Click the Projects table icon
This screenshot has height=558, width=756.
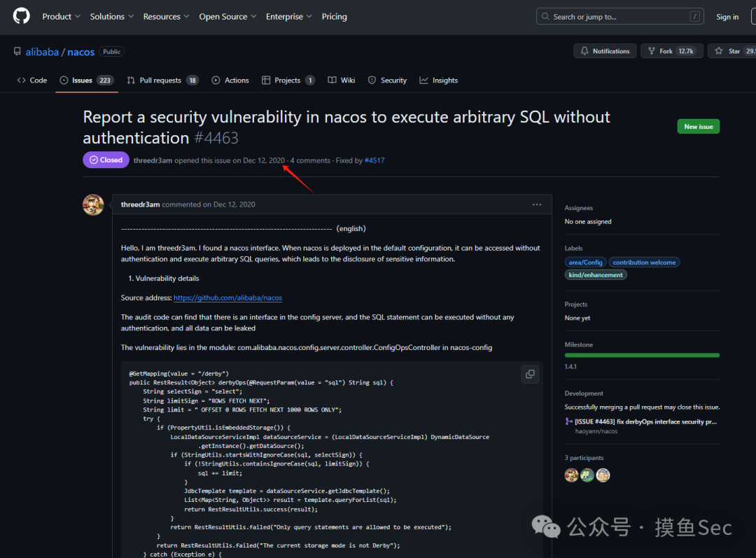click(x=266, y=81)
